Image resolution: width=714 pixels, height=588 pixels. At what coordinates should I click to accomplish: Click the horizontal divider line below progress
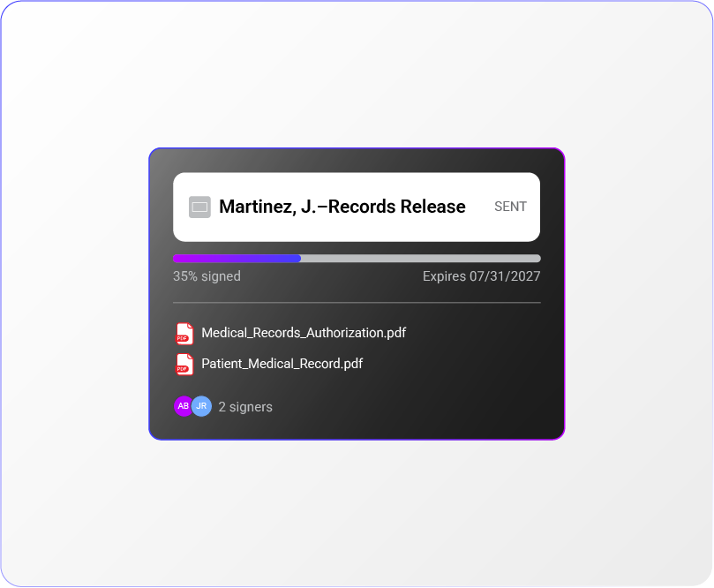tap(357, 303)
